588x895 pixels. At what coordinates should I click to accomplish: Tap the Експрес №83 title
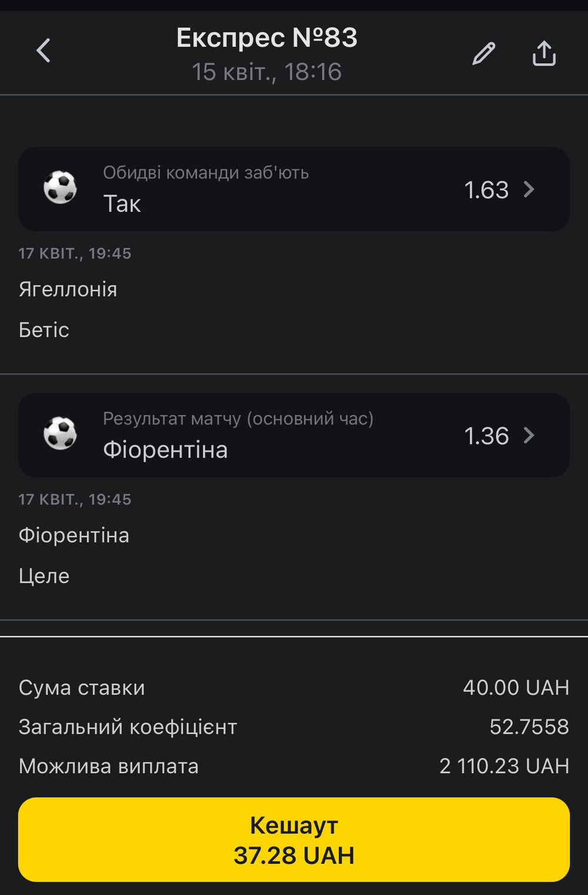[x=267, y=38]
